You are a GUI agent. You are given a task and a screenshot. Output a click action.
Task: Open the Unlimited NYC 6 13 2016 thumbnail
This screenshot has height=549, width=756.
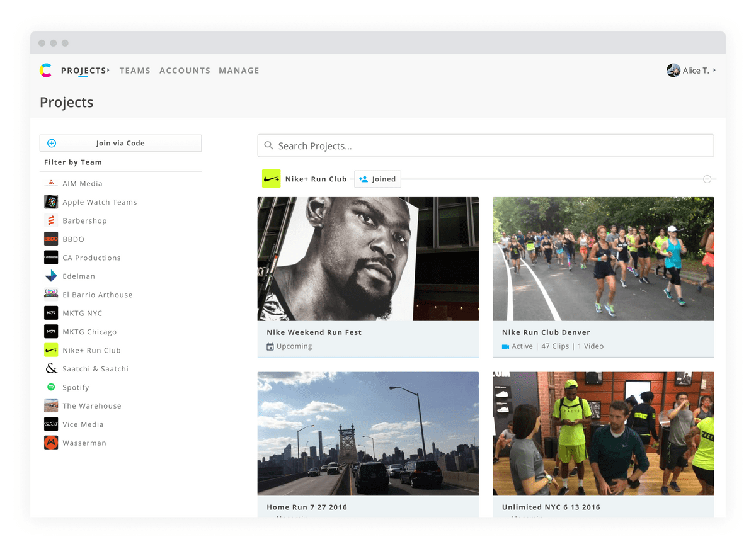[604, 434]
